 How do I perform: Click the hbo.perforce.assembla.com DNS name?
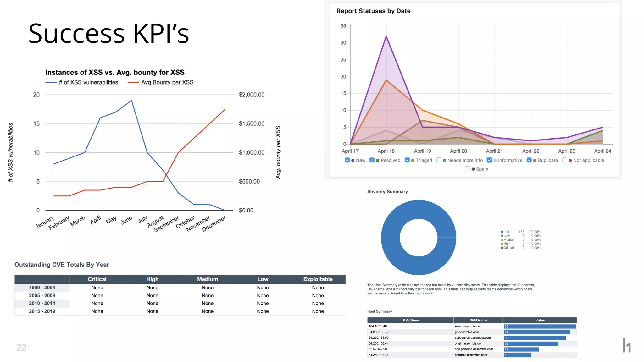pyautogui.click(x=474, y=349)
